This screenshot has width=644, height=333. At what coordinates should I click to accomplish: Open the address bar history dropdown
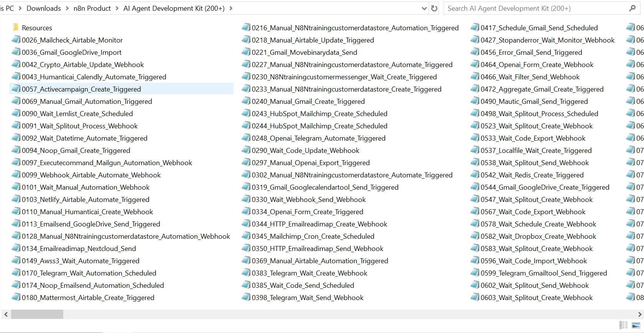point(424,8)
